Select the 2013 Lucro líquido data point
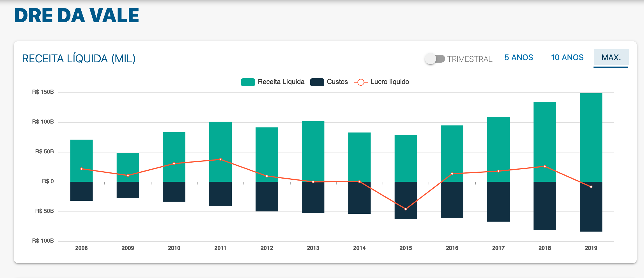Image resolution: width=644 pixels, height=278 pixels. click(x=313, y=182)
